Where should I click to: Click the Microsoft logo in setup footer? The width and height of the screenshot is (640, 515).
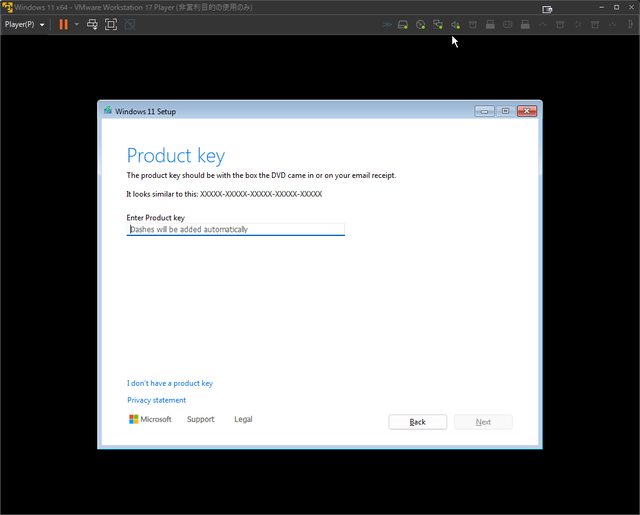point(150,420)
